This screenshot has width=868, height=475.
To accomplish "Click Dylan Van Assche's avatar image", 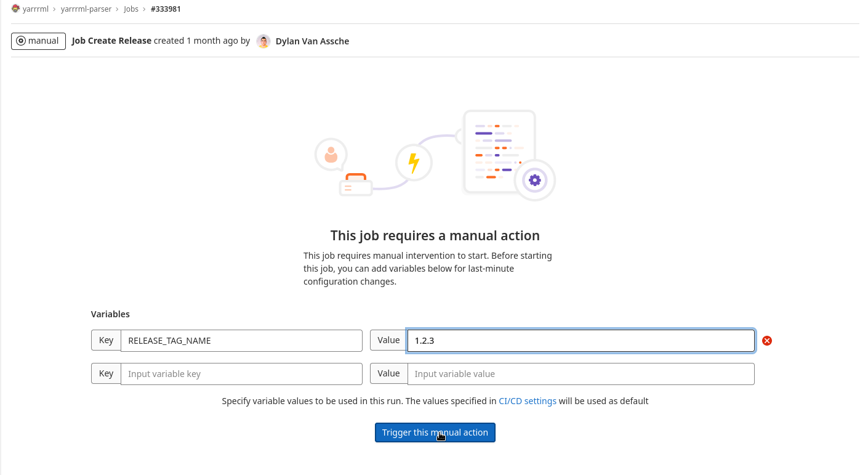I will 263,41.
